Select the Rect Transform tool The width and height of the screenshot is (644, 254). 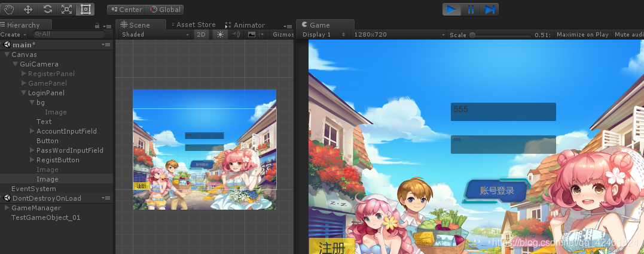(86, 9)
